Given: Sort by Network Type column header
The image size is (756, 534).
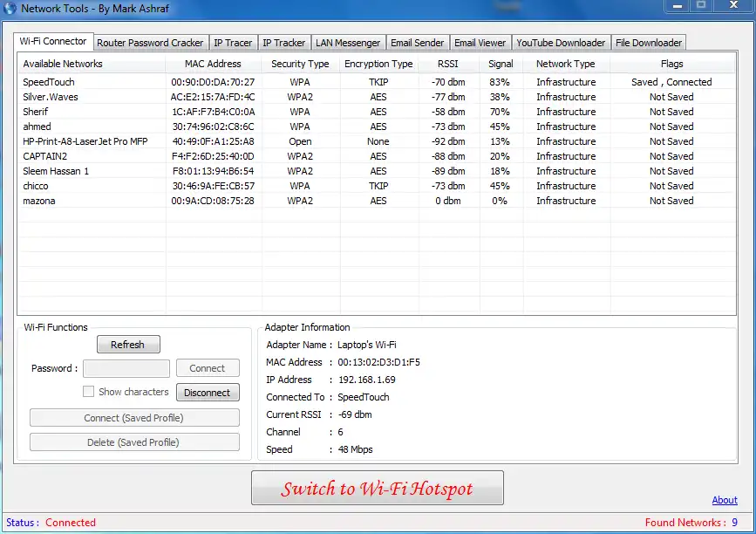Looking at the screenshot, I should (566, 64).
